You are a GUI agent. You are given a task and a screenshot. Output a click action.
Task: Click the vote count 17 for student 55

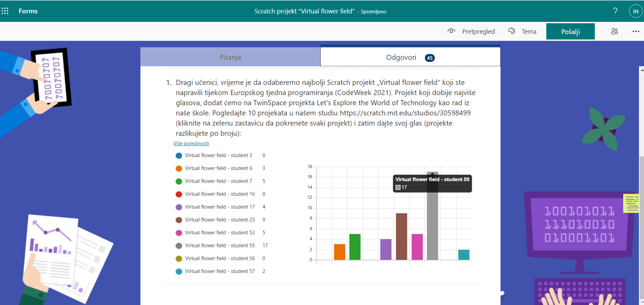[265, 246]
